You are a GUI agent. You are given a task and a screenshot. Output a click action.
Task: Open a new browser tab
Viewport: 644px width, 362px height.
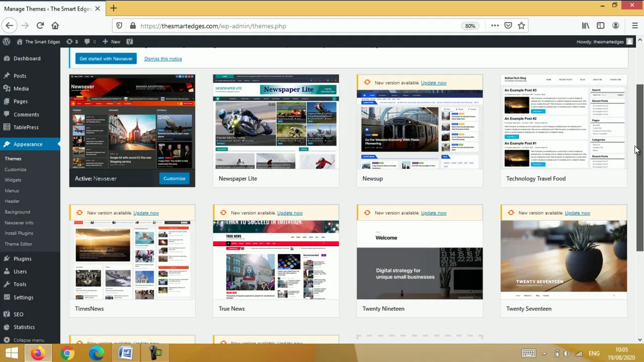[x=114, y=8]
